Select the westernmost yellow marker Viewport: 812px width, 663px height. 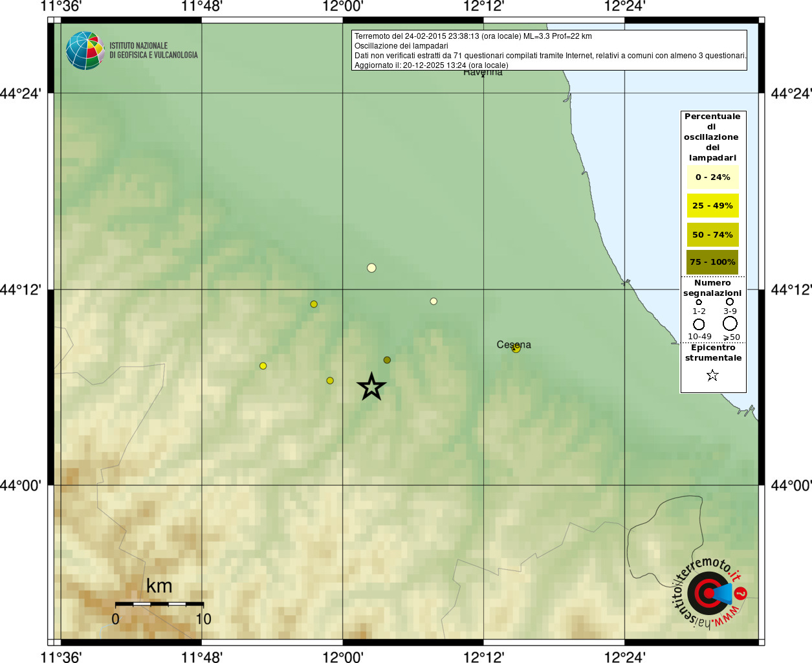click(x=263, y=366)
